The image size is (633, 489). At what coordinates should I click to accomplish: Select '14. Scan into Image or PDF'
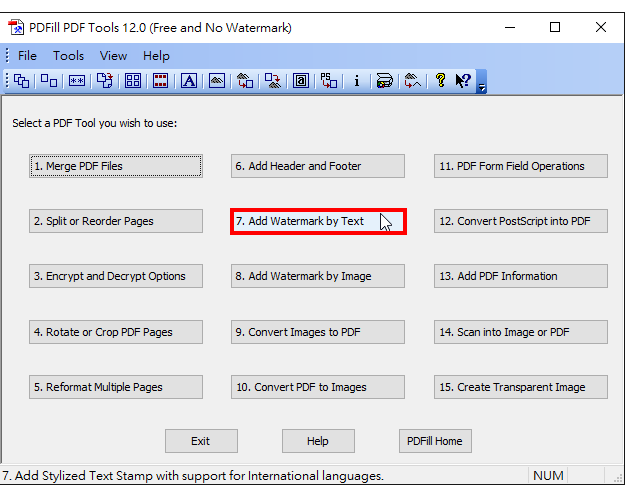click(521, 332)
